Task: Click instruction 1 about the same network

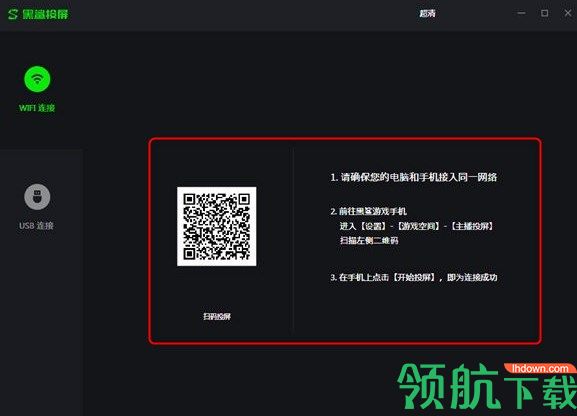Action: pyautogui.click(x=414, y=177)
